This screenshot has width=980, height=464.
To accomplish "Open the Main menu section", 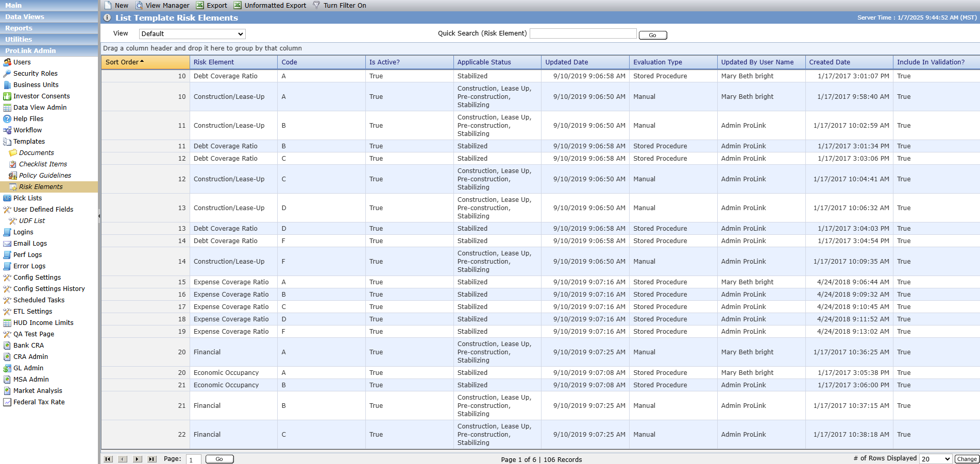I will tap(49, 5).
